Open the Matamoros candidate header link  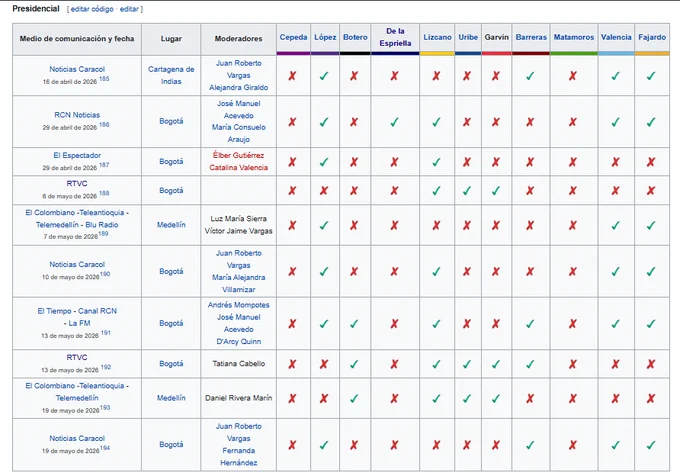(574, 37)
